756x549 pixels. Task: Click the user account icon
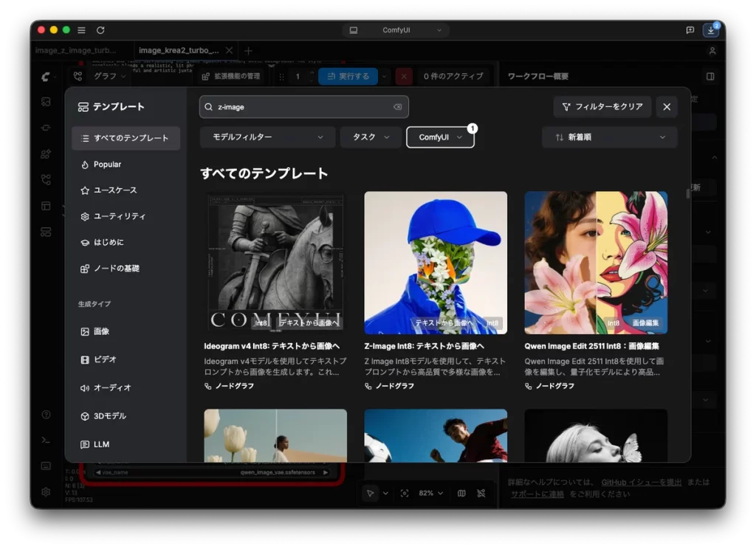(x=712, y=51)
